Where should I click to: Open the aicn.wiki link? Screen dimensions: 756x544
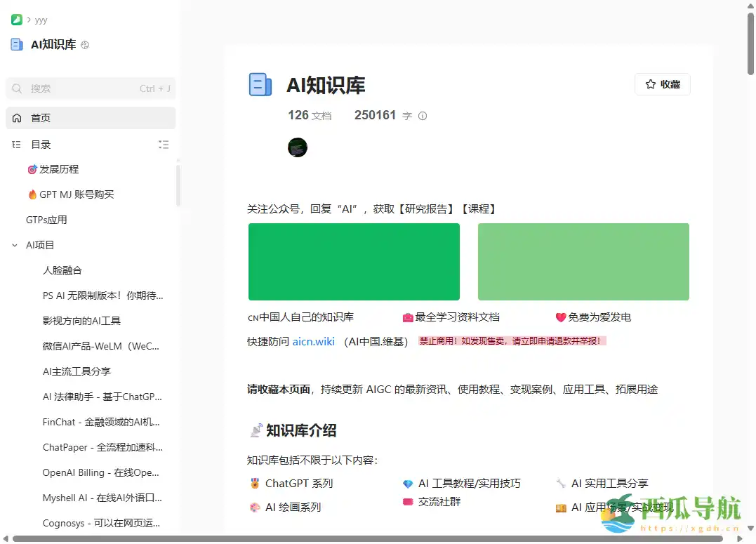(x=313, y=342)
